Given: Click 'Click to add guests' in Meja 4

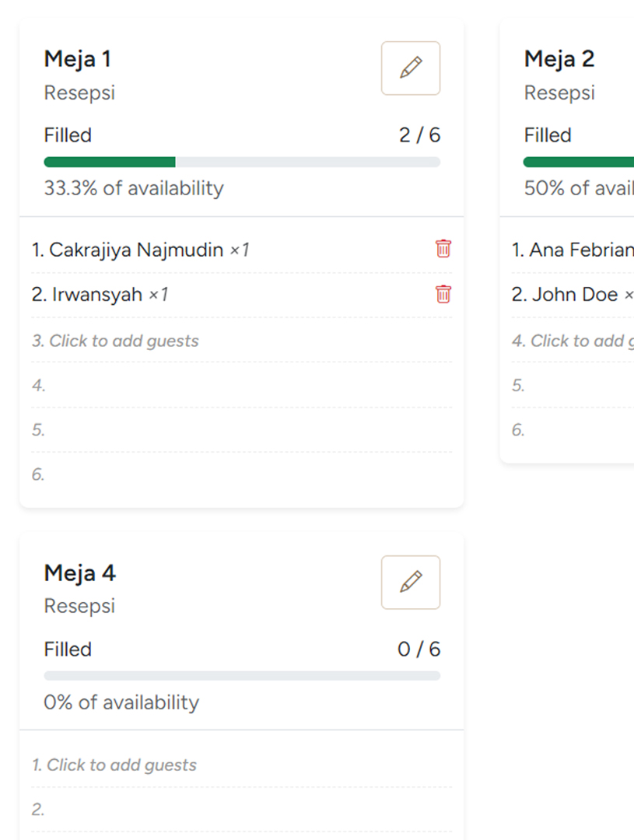Looking at the screenshot, I should [114, 765].
